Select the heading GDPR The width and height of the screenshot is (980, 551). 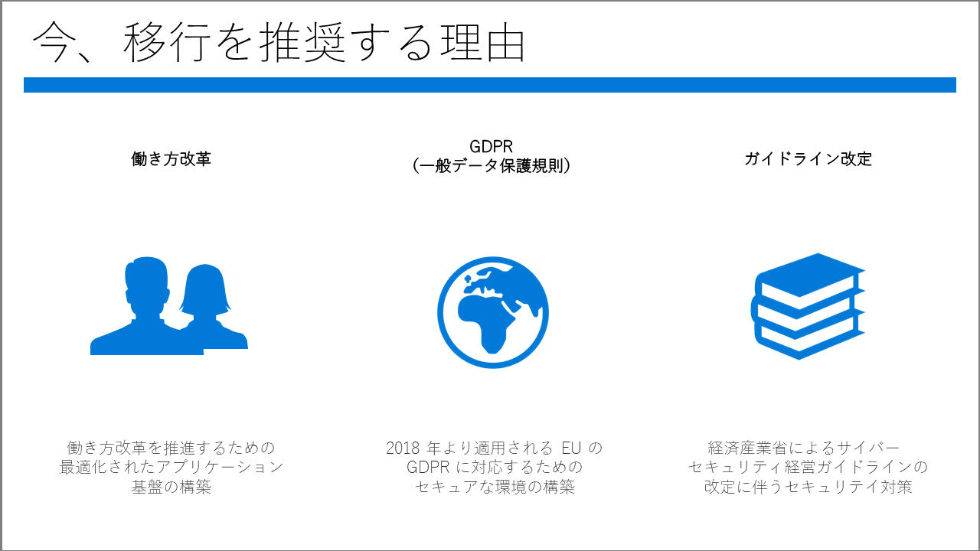tap(491, 147)
